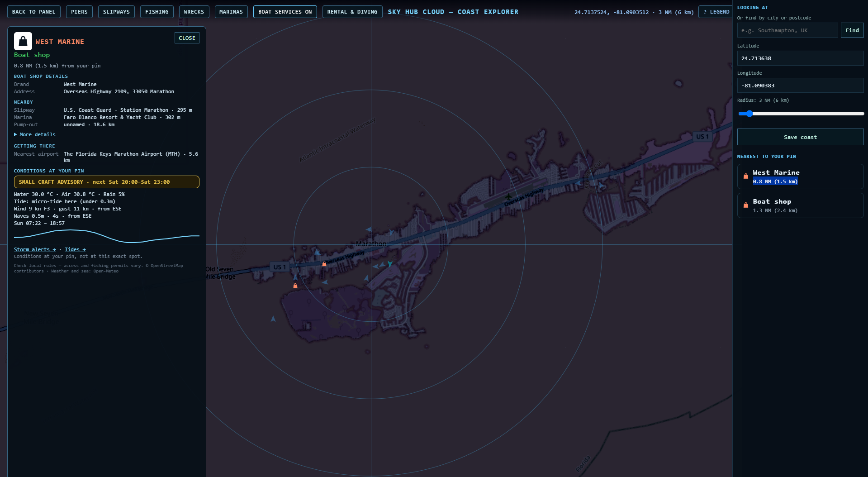The width and height of the screenshot is (868, 477).
Task: Toggle the Wrecks layer
Action: [x=194, y=12]
